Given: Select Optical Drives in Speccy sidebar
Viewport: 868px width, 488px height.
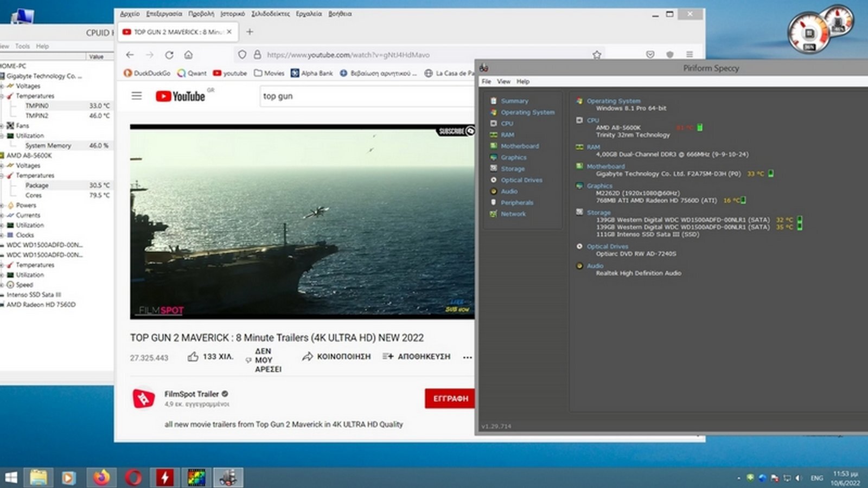Looking at the screenshot, I should pyautogui.click(x=521, y=180).
